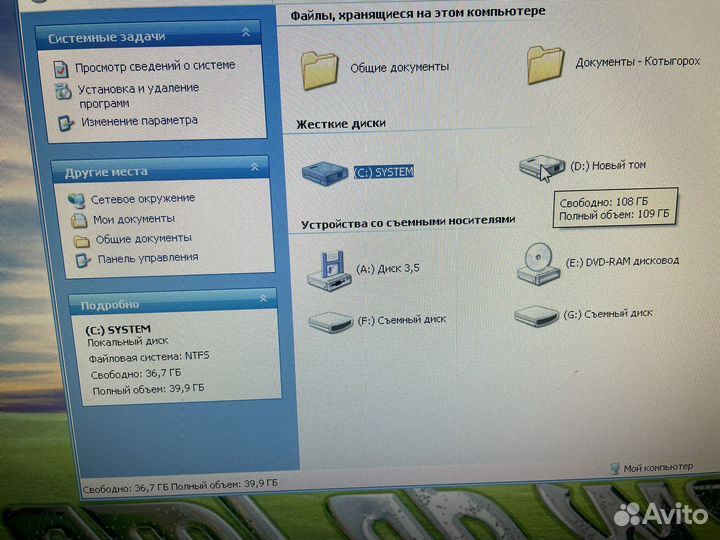Open Установка и удаление программ
The height and width of the screenshot is (540, 720).
139,94
